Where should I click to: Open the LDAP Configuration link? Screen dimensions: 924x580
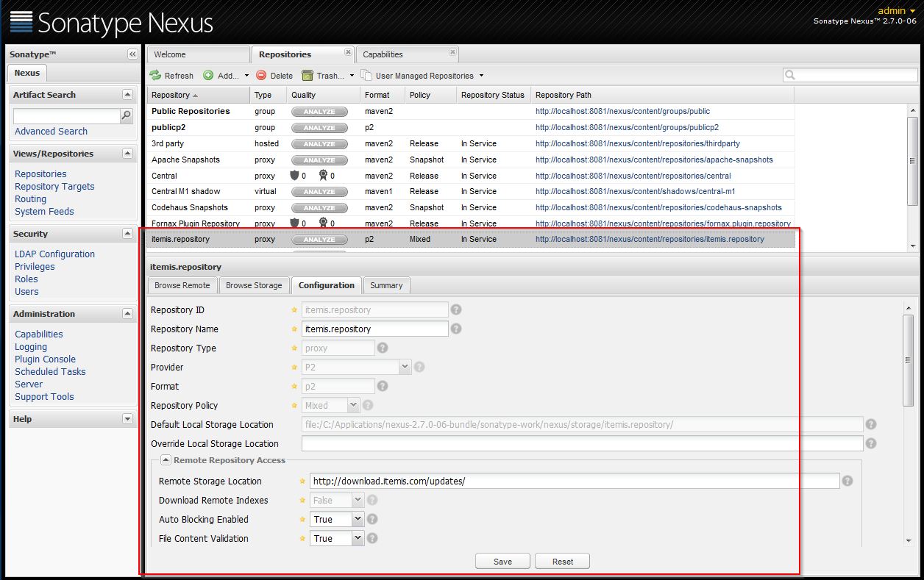[x=54, y=254]
